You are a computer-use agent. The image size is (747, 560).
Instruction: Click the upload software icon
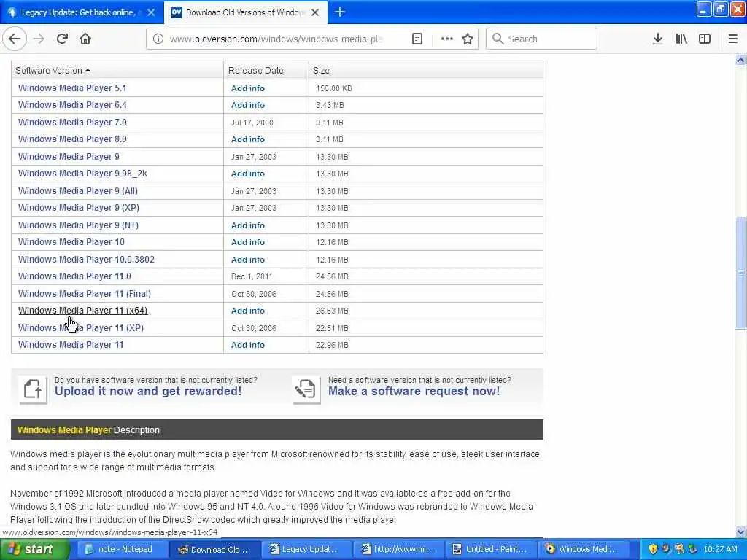click(33, 389)
